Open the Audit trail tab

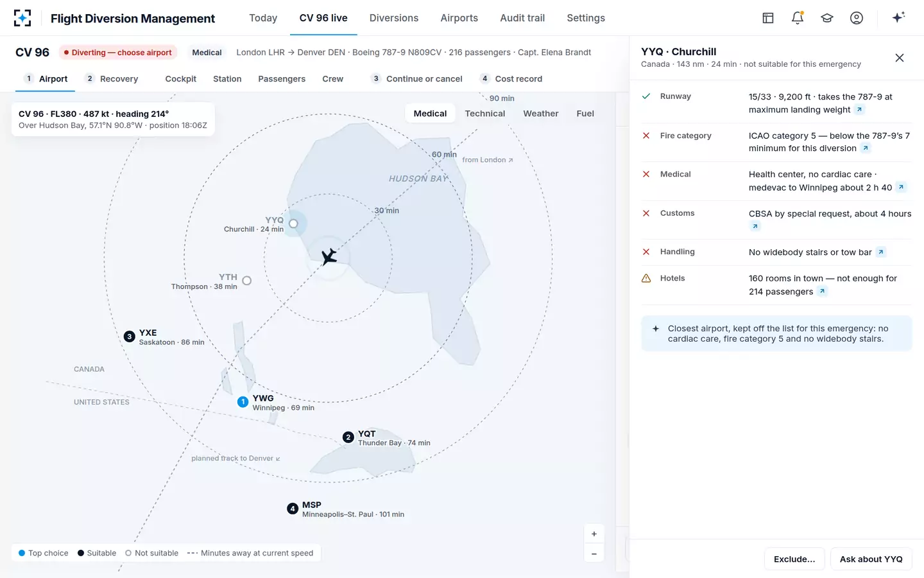pos(522,18)
